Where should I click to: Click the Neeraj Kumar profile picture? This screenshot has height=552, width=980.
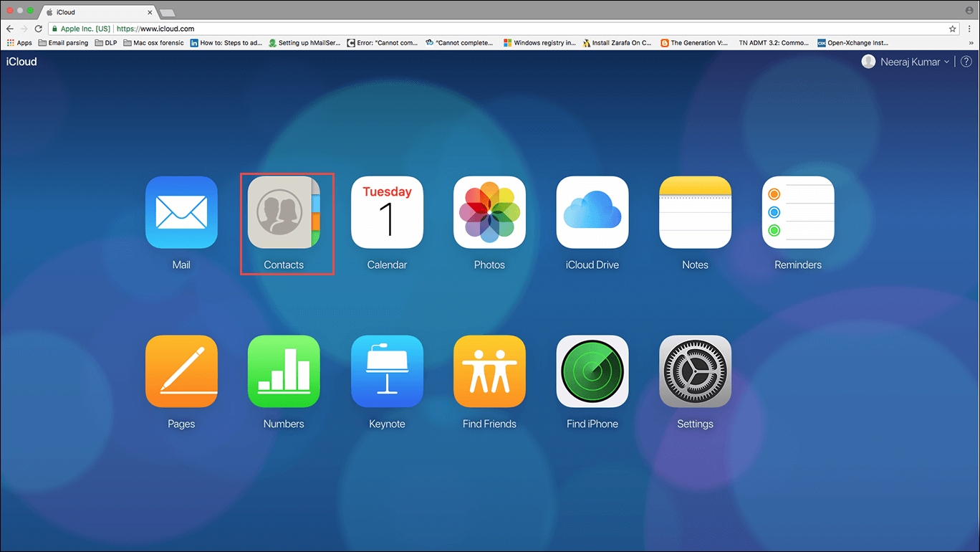[868, 62]
